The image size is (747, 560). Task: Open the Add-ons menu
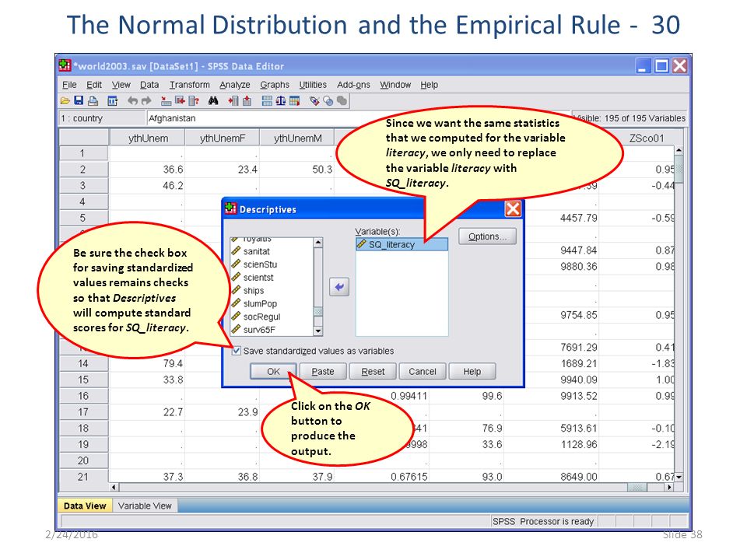353,85
